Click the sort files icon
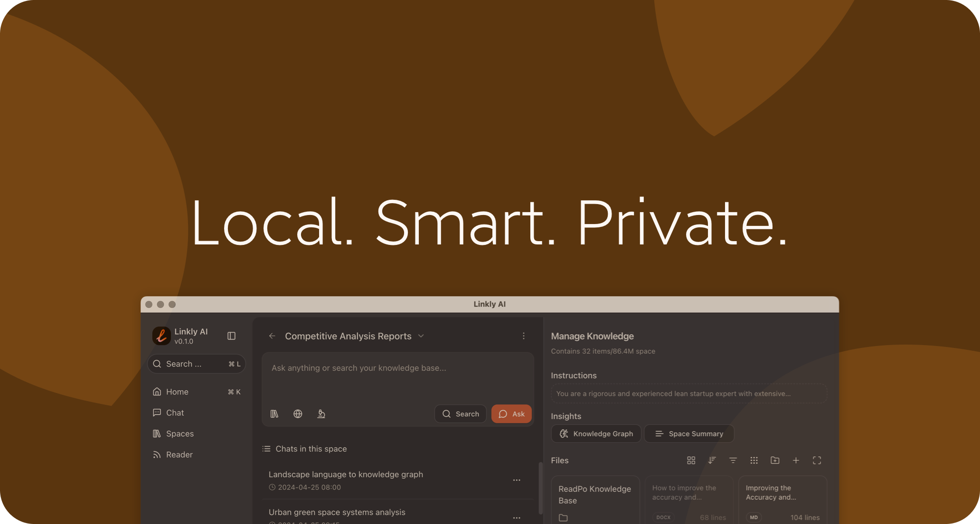Viewport: 980px width, 524px height. [712, 460]
